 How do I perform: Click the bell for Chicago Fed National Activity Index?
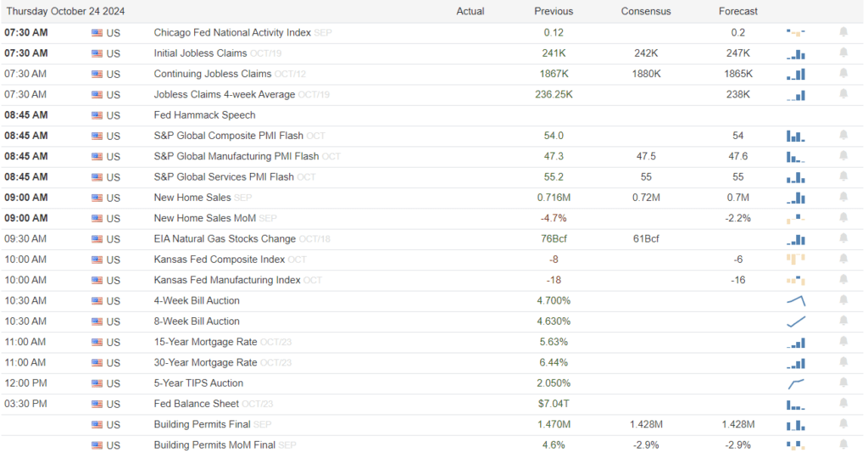click(x=843, y=32)
